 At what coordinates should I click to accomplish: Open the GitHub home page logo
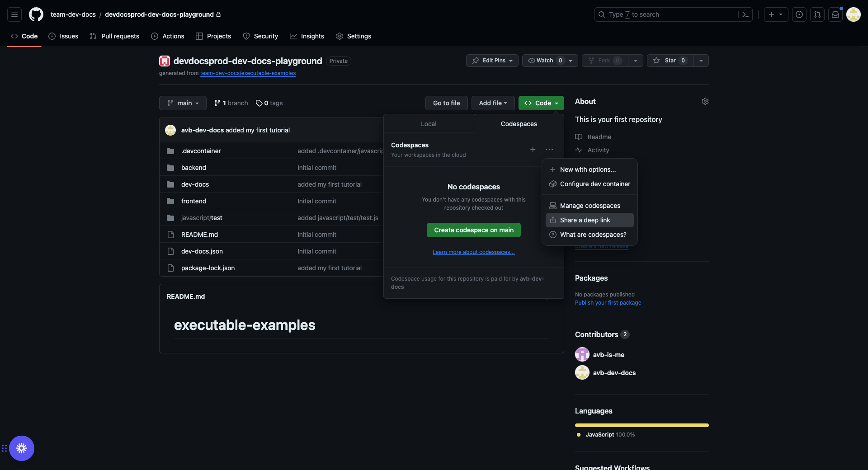pyautogui.click(x=36, y=14)
